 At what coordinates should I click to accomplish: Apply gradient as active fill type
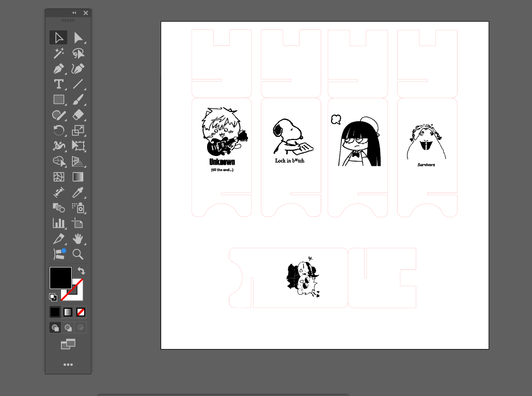68,311
